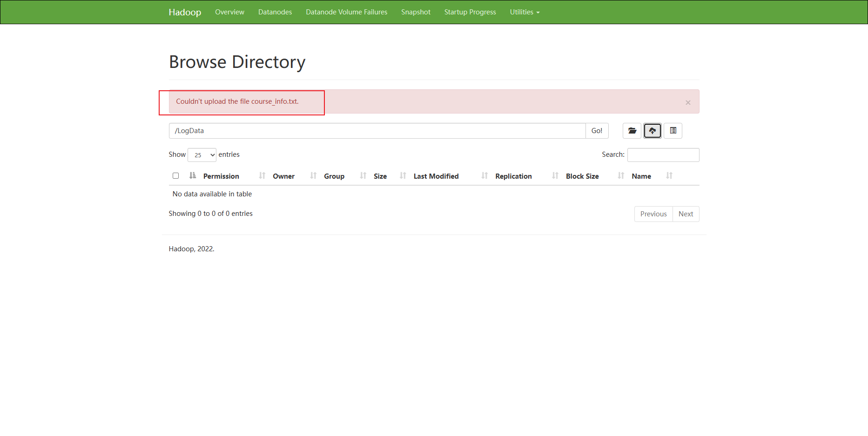868x436 pixels.
Task: Open Datanode Volume Failures page
Action: tap(346, 12)
